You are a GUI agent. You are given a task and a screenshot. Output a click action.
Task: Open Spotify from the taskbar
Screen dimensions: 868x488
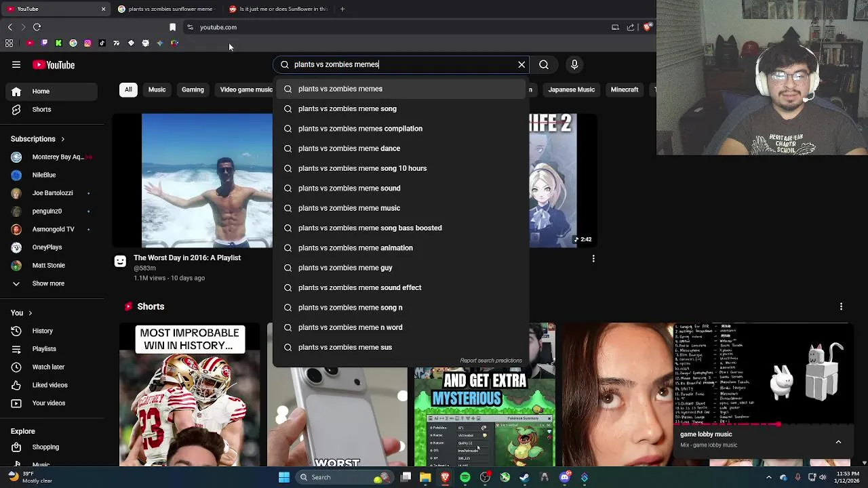465,477
